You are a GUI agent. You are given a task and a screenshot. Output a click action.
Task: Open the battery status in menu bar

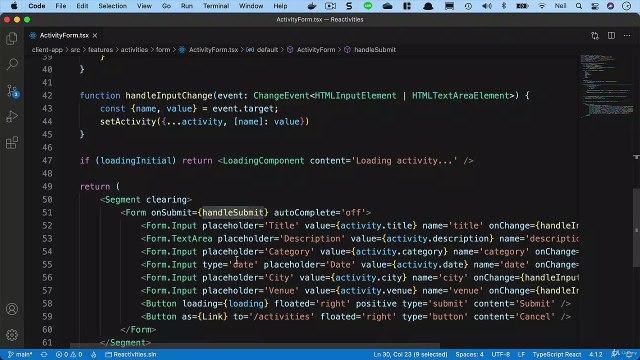click(x=522, y=6)
